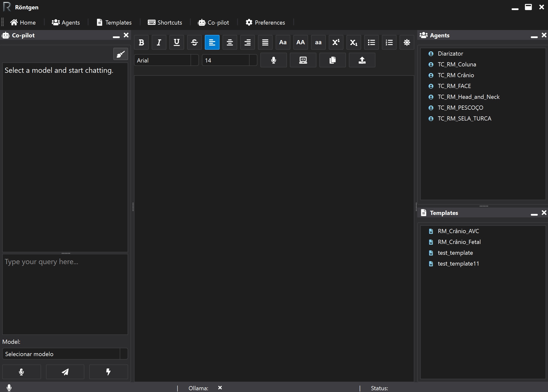This screenshot has width=548, height=392.
Task: Toggle light/dark theme sun icon
Action: [407, 42]
